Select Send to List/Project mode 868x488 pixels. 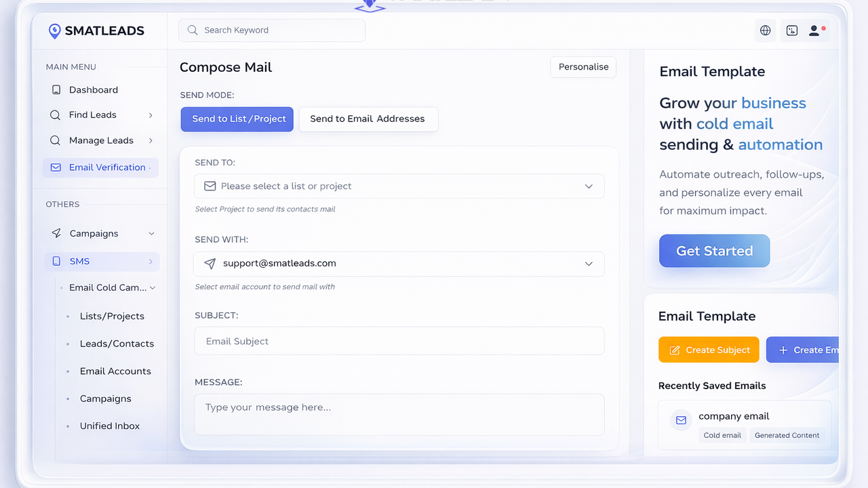(237, 119)
